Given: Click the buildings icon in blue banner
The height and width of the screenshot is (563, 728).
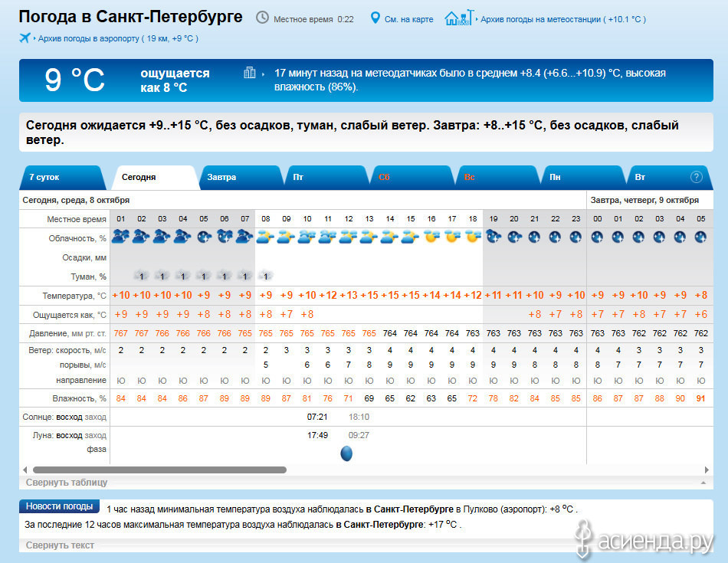Looking at the screenshot, I should coord(250,73).
